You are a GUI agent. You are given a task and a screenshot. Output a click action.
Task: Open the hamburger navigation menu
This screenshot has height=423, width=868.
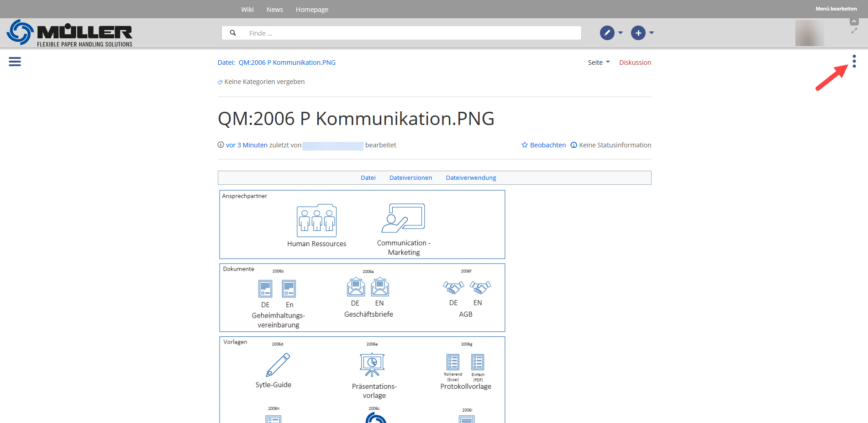[x=15, y=62]
